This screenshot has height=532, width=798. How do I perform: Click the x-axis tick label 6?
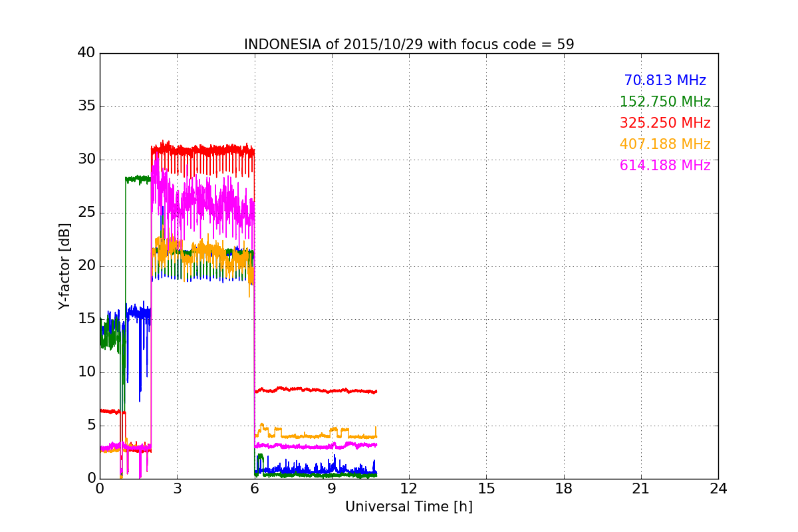(255, 489)
